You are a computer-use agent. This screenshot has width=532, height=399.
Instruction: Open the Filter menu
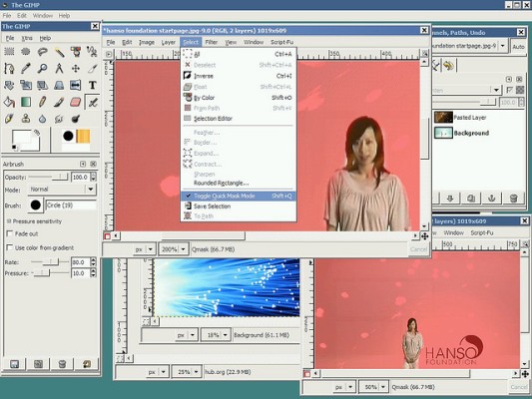click(x=211, y=42)
